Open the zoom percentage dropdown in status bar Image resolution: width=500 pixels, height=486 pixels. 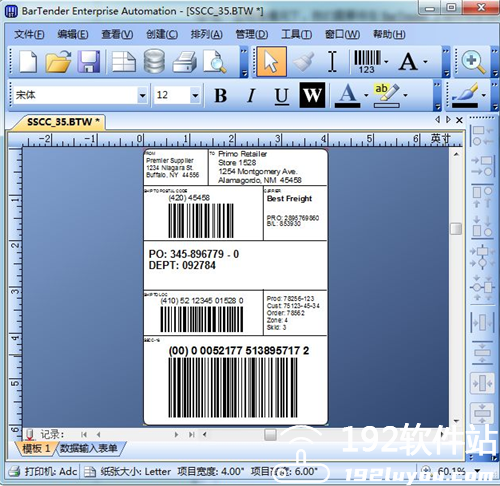pyautogui.click(x=477, y=471)
